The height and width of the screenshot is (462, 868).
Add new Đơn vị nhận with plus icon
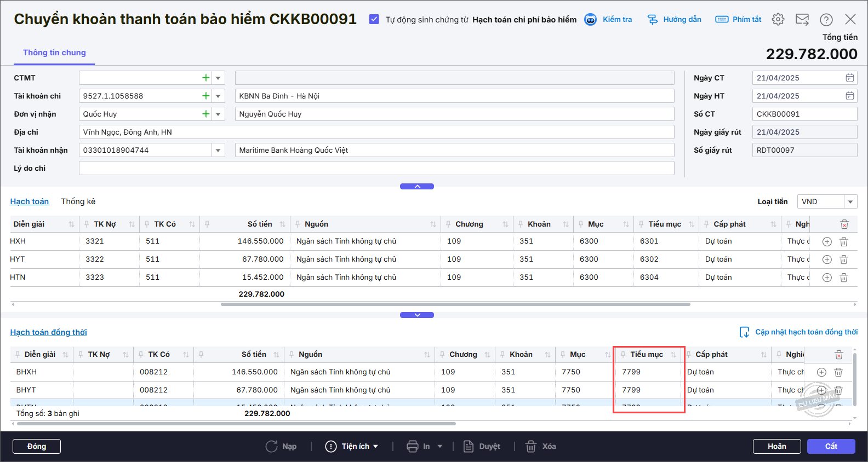pyautogui.click(x=206, y=114)
